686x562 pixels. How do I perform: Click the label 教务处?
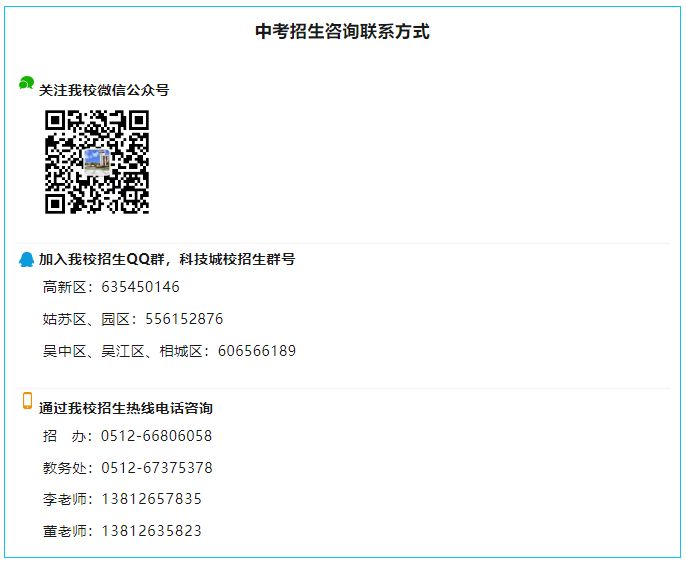[x=64, y=468]
